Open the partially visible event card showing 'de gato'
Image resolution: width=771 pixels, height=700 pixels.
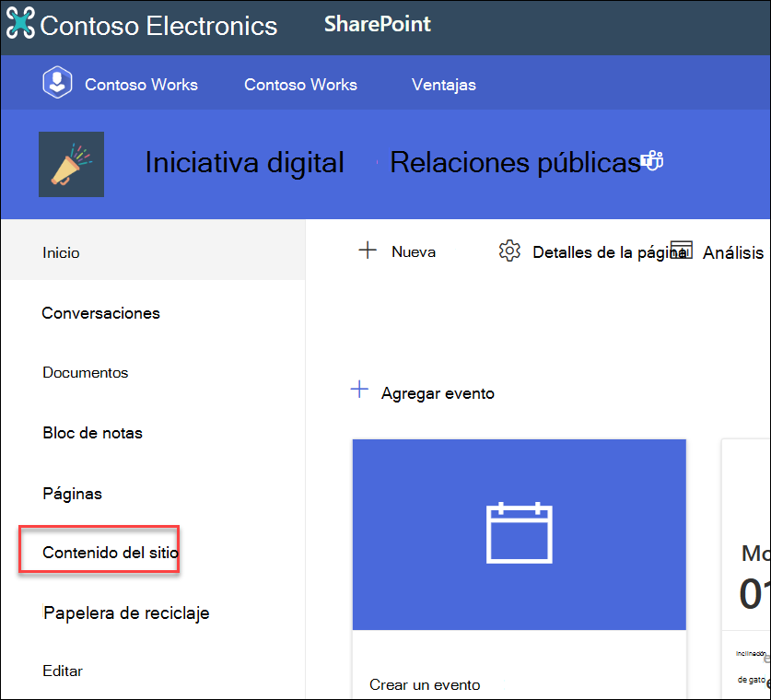[746, 569]
